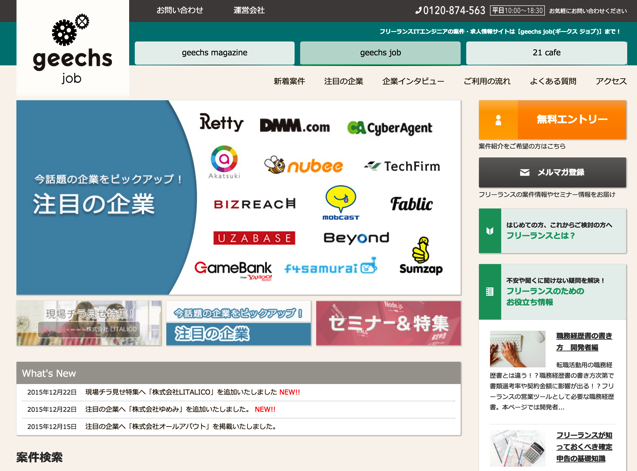The width and height of the screenshot is (637, 471).
Task: Open the DMM.com logo
Action: (295, 126)
